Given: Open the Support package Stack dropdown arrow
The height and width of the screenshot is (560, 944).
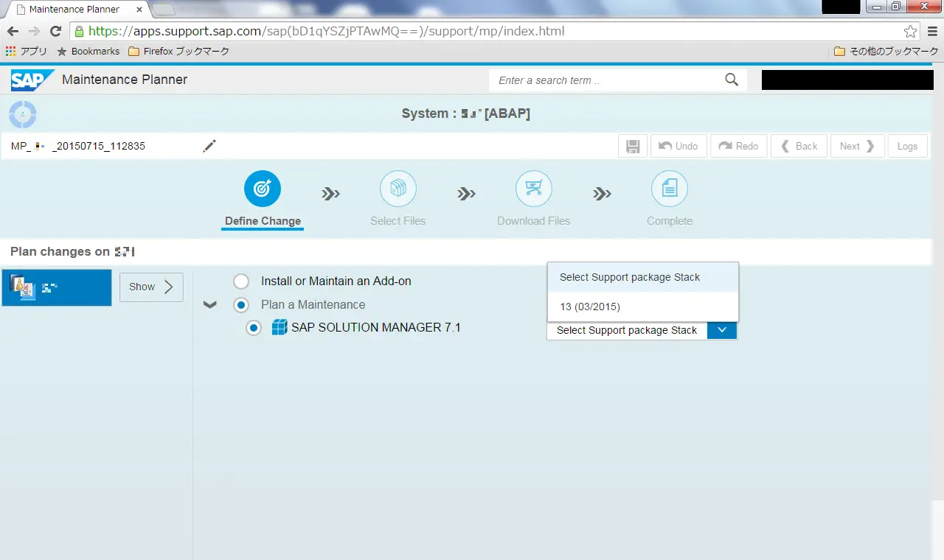Looking at the screenshot, I should pyautogui.click(x=722, y=330).
